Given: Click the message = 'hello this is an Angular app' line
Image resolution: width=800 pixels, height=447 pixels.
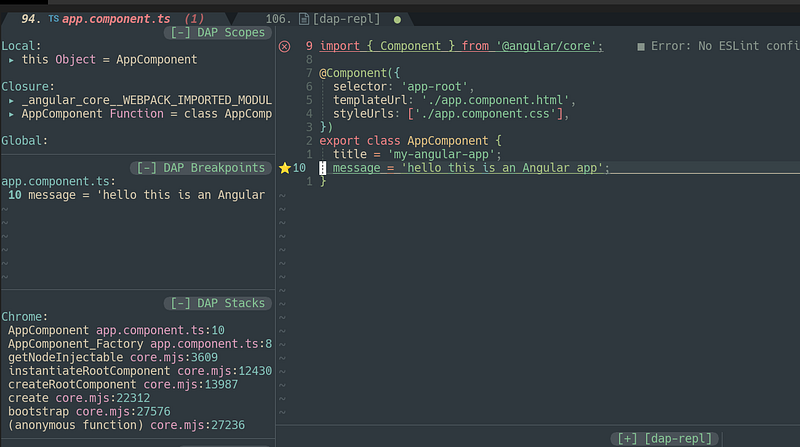Looking at the screenshot, I should (x=471, y=168).
